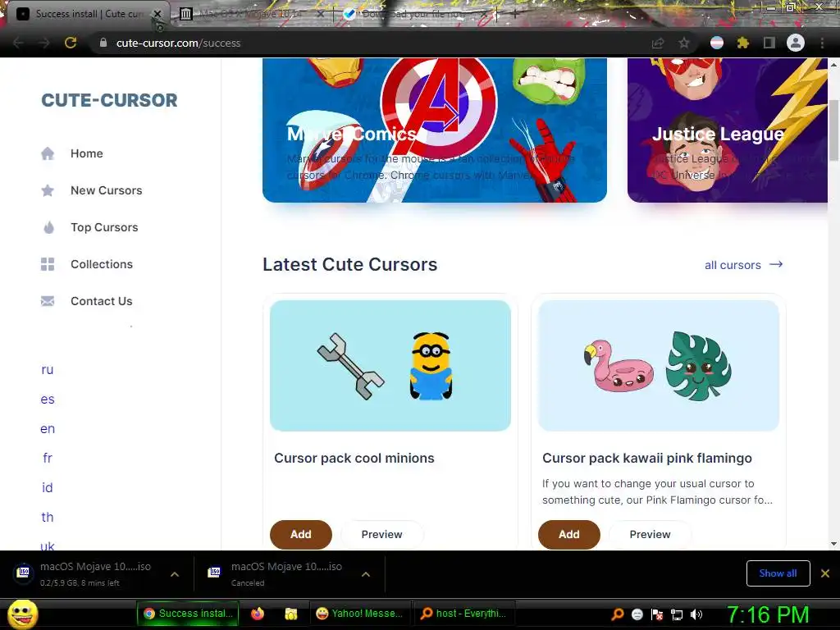Click the page vertical scrollbar thumb
The height and width of the screenshot is (630, 840).
point(833,130)
